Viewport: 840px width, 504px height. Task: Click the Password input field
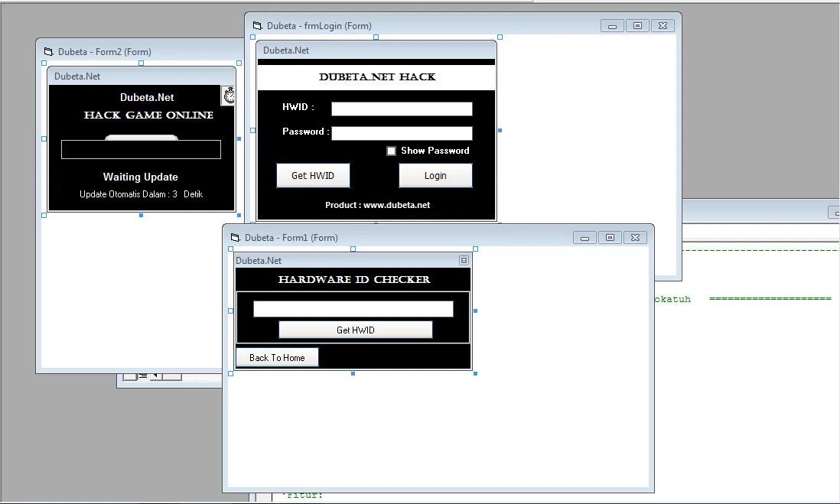[402, 133]
